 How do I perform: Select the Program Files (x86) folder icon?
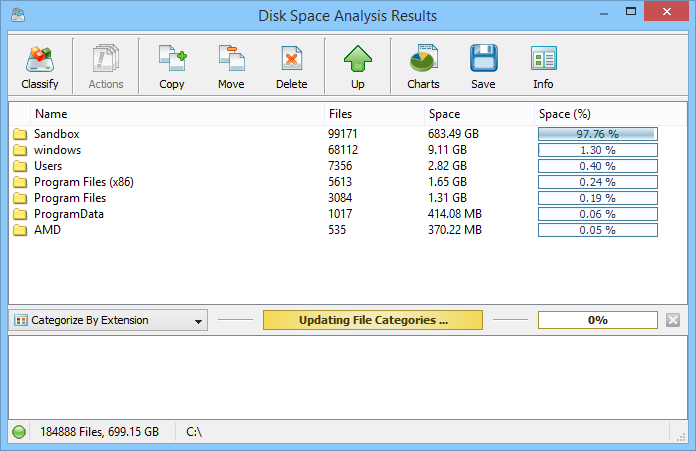pyautogui.click(x=20, y=182)
